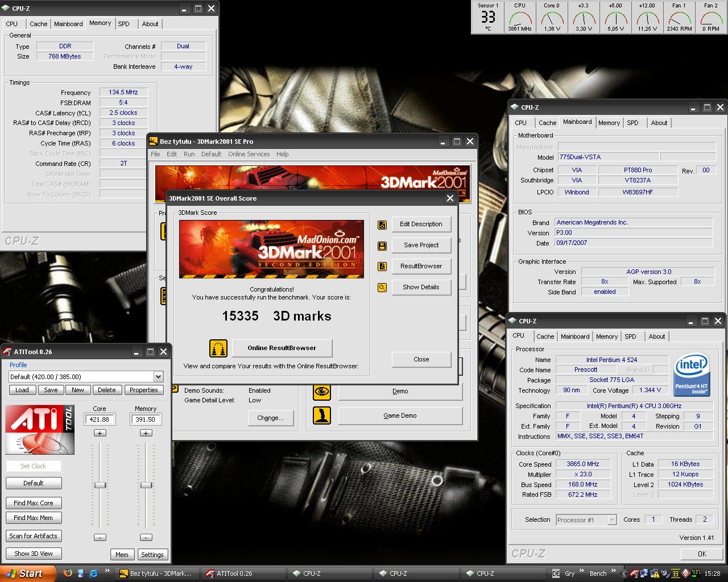
Task: Click the Core clock slider handle
Action: coord(100,485)
